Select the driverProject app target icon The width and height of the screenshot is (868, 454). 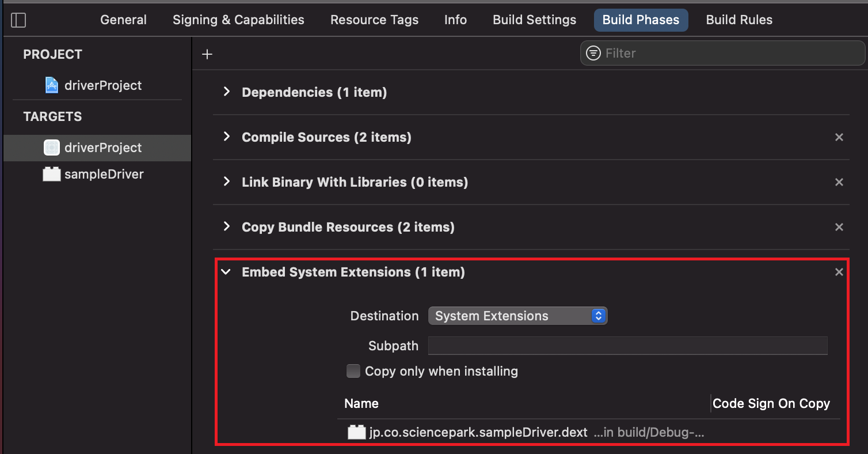[x=52, y=147]
